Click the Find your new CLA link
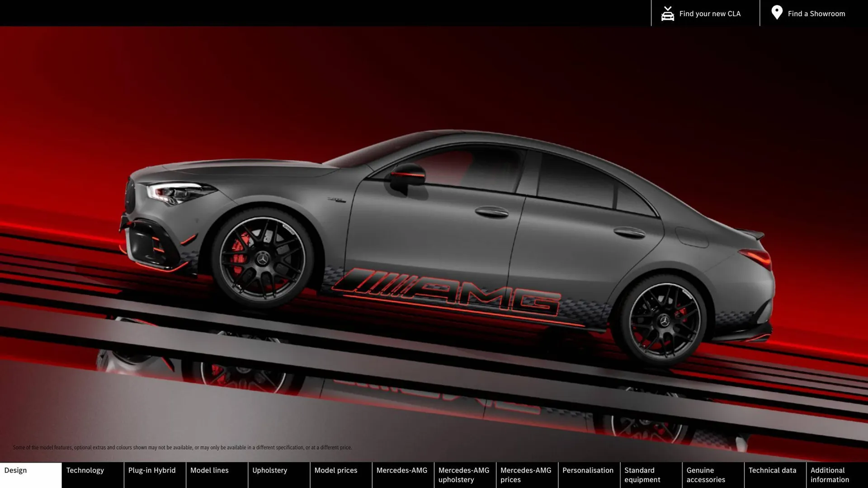The width and height of the screenshot is (868, 488). coord(710,13)
